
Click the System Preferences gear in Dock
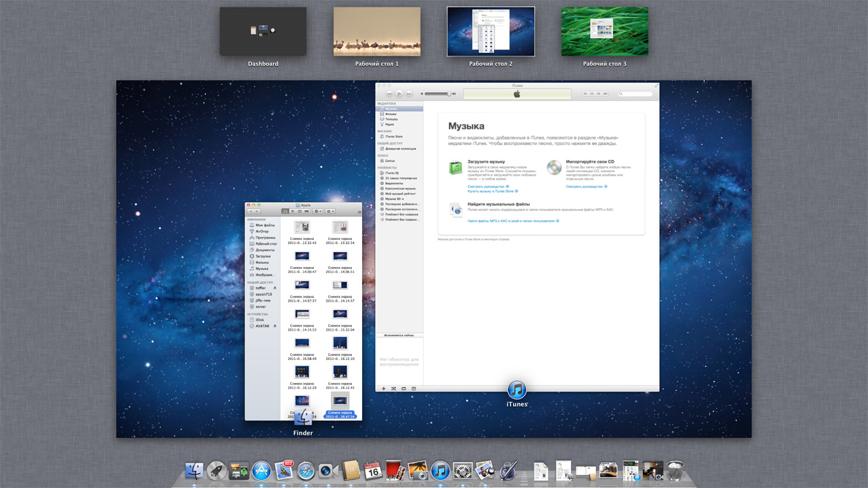tap(462, 471)
